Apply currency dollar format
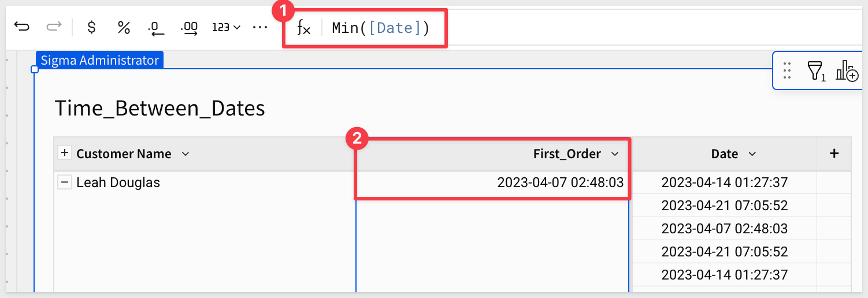 tap(91, 27)
